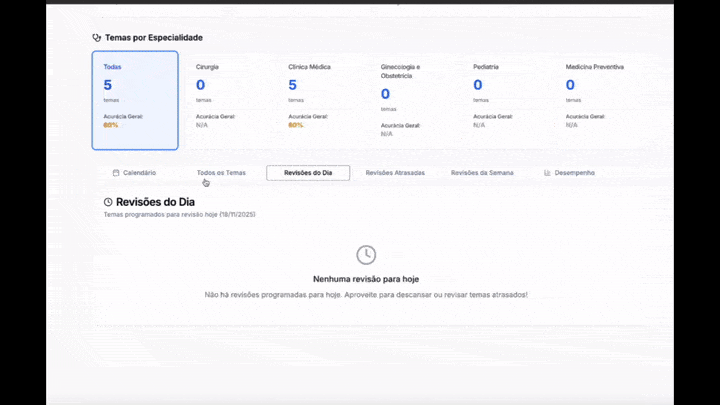Screen dimensions: 720x405
Task: Click the calendar icon in Calendário tab
Action: click(116, 173)
